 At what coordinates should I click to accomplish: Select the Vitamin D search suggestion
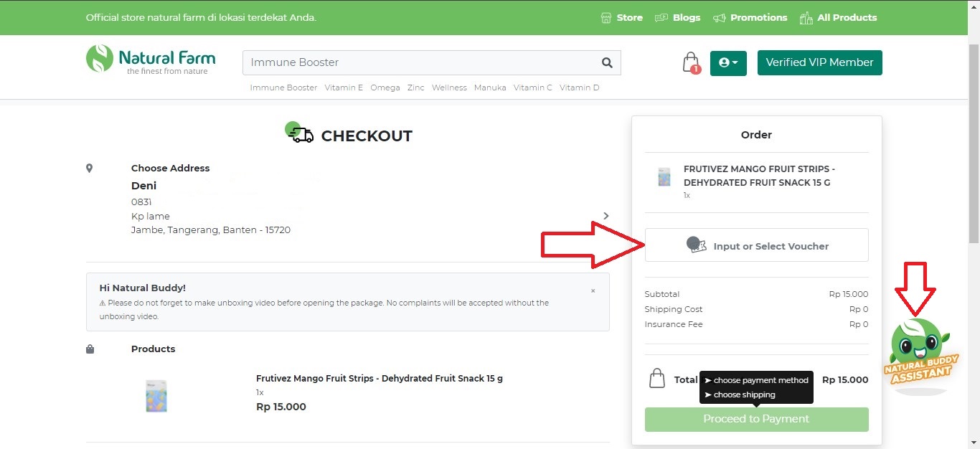580,88
